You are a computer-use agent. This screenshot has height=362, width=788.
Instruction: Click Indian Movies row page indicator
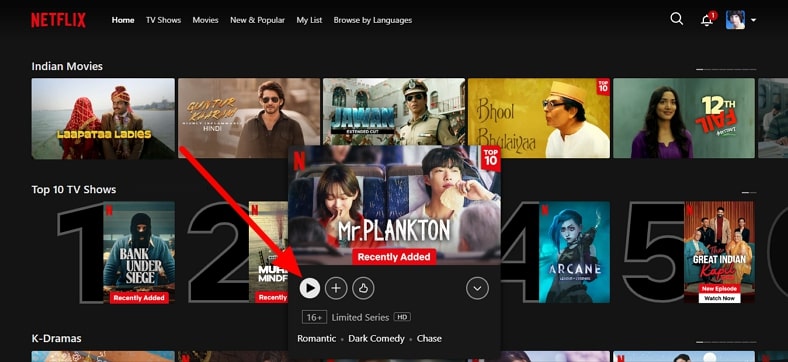click(726, 69)
